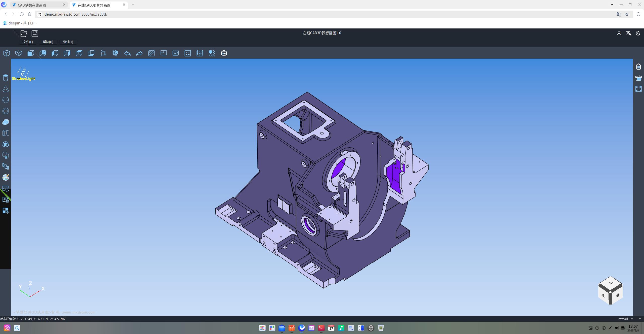Fit view with fullscreen frame icon

(638, 89)
